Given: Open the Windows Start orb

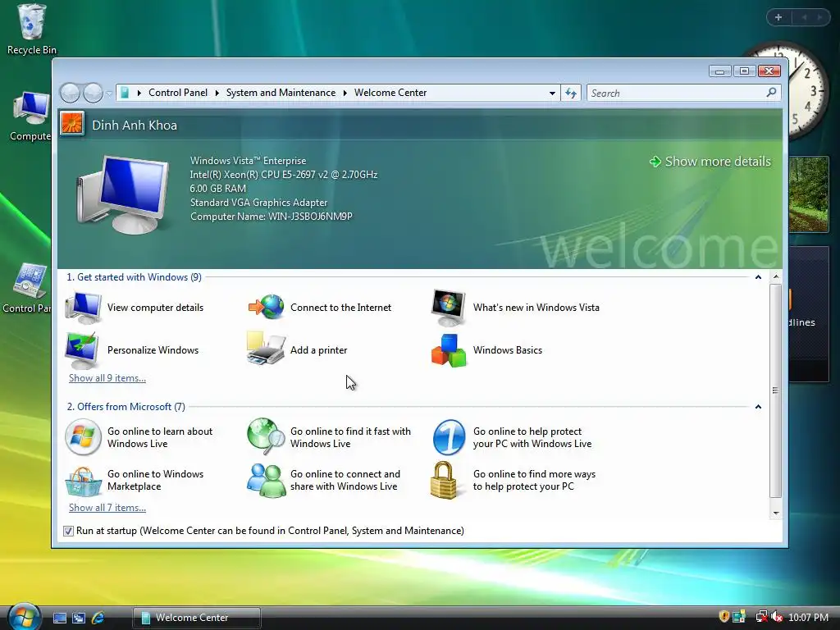Looking at the screenshot, I should [24, 616].
